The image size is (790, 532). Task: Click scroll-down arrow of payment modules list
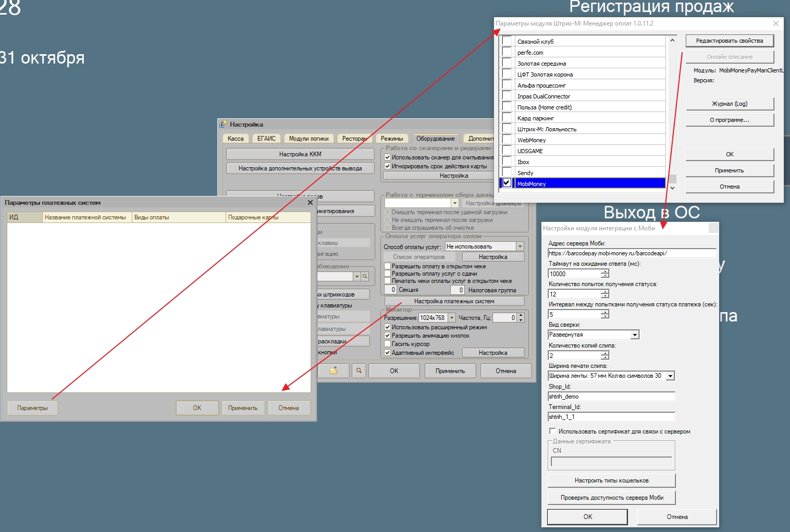click(x=672, y=188)
